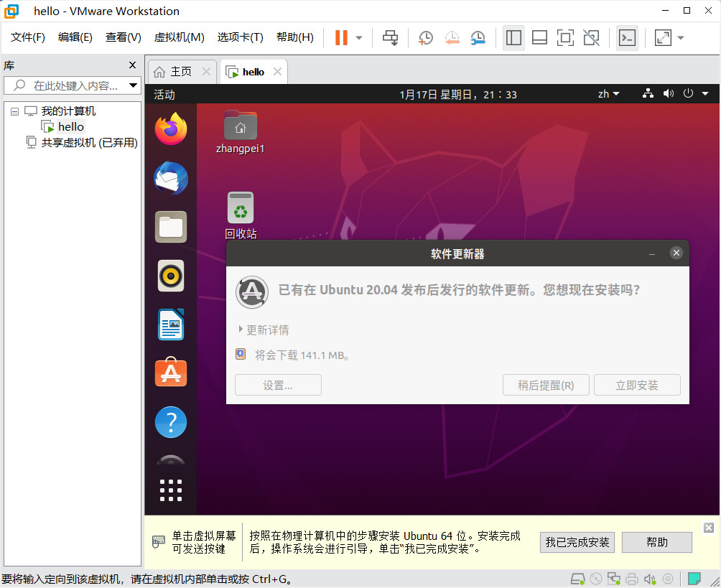Screen dimensions: 721x588
Task: Expand 更新详情 details
Action: click(x=264, y=330)
